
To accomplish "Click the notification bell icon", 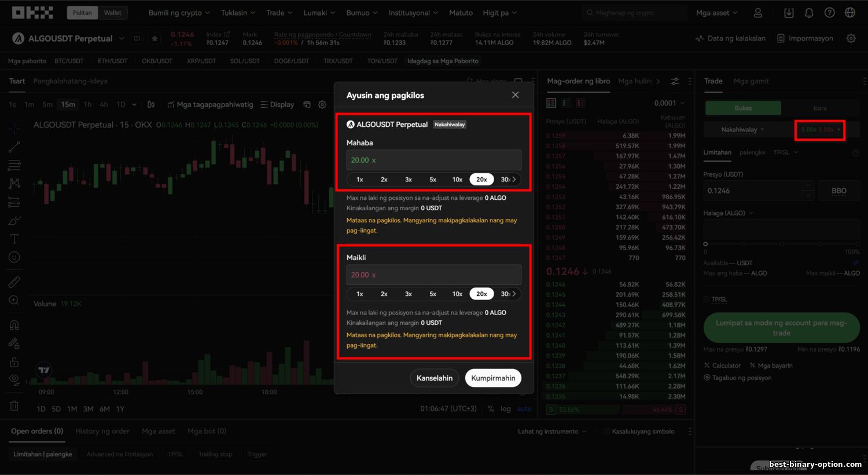I will point(809,13).
